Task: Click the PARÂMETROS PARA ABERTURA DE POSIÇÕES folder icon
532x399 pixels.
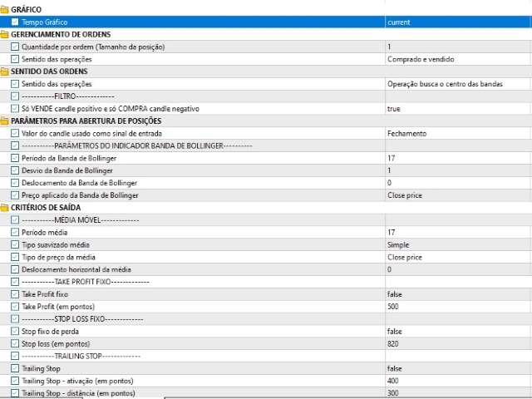Action: (x=4, y=121)
